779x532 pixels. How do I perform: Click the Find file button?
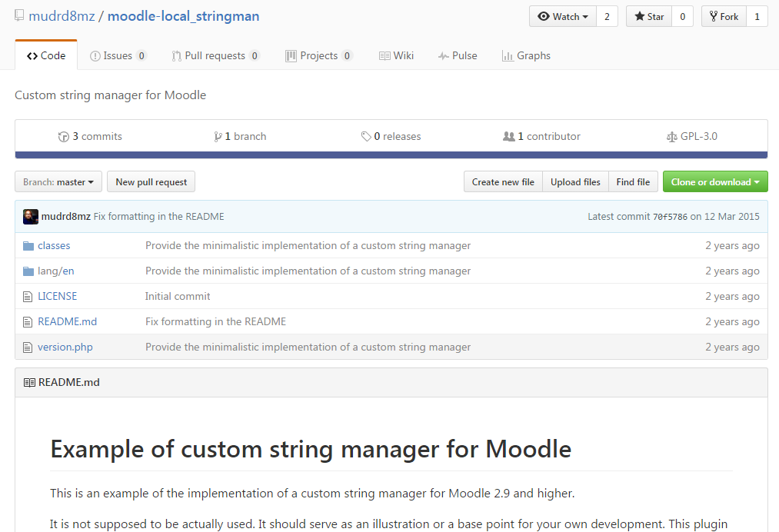(633, 181)
